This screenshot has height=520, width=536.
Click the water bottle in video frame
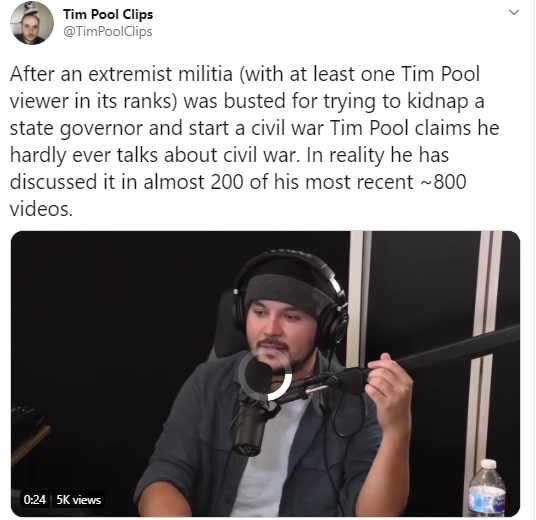(x=486, y=488)
